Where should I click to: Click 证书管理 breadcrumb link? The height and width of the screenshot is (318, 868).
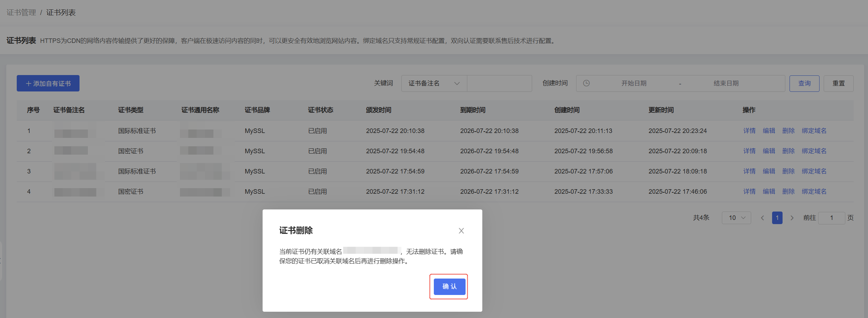point(21,13)
